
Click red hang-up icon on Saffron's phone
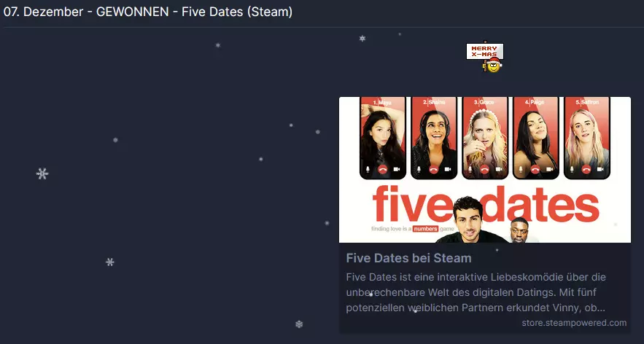[x=586, y=169]
